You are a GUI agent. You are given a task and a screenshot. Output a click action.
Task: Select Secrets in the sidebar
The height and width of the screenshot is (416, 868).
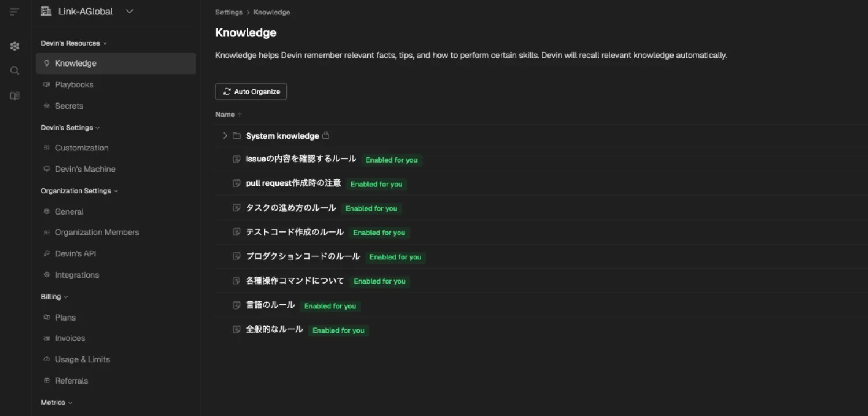pyautogui.click(x=69, y=106)
